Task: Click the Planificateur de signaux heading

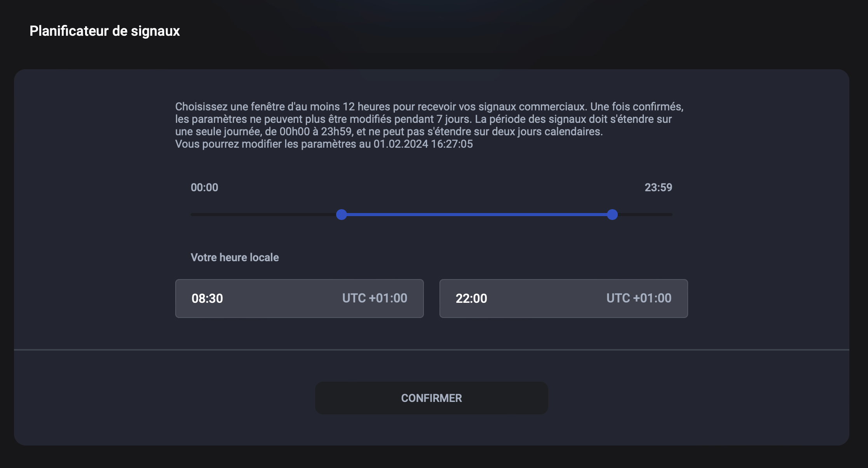Action: (105, 31)
